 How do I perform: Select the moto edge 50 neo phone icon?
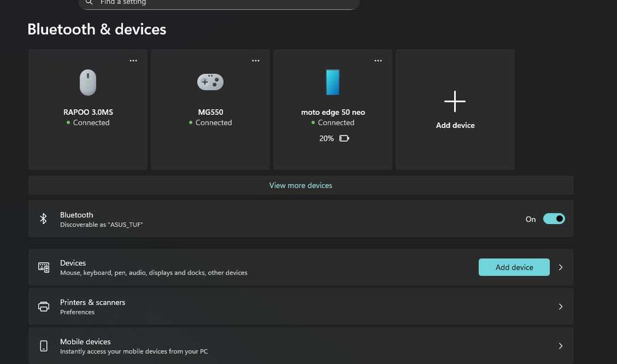tap(333, 82)
